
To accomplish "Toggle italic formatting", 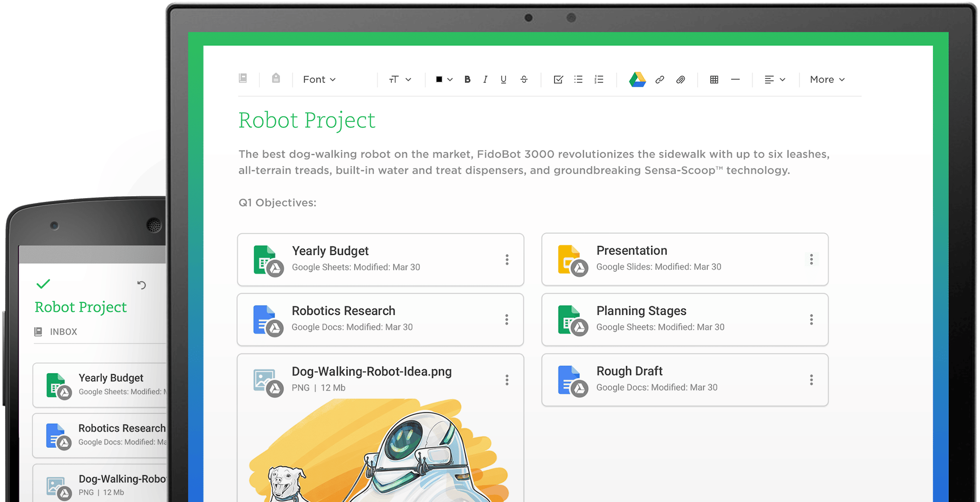I will (x=485, y=79).
